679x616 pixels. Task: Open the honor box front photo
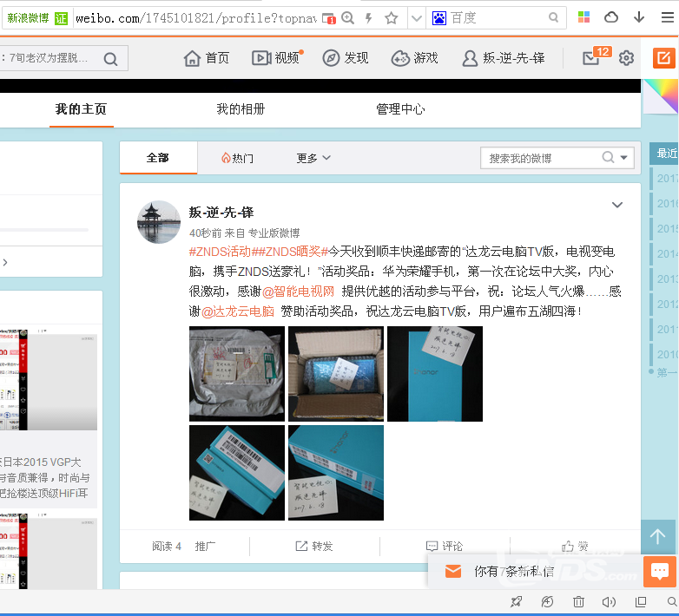click(435, 374)
